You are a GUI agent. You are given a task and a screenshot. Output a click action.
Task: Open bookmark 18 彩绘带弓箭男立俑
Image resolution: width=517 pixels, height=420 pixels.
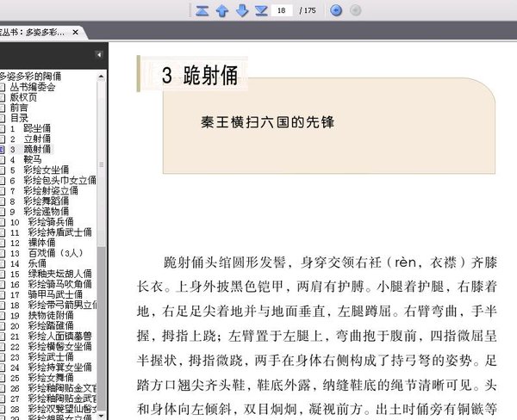point(53,305)
